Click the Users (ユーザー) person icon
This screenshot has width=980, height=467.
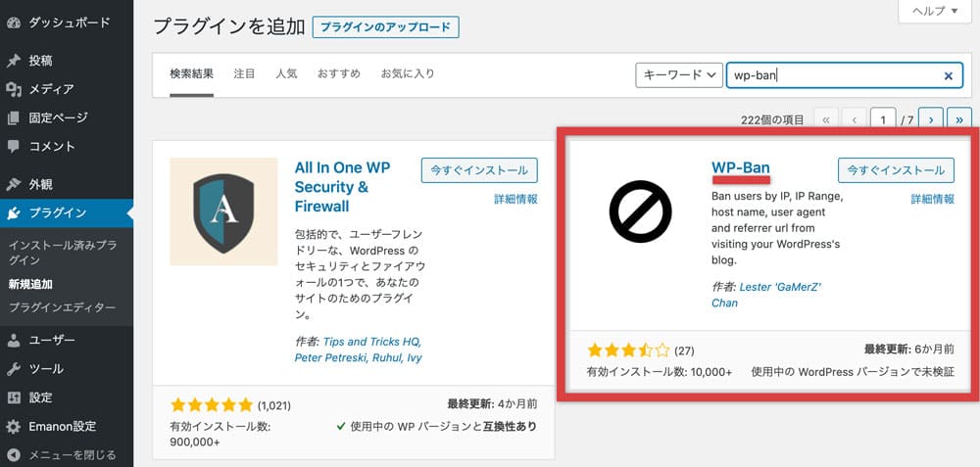coord(13,341)
